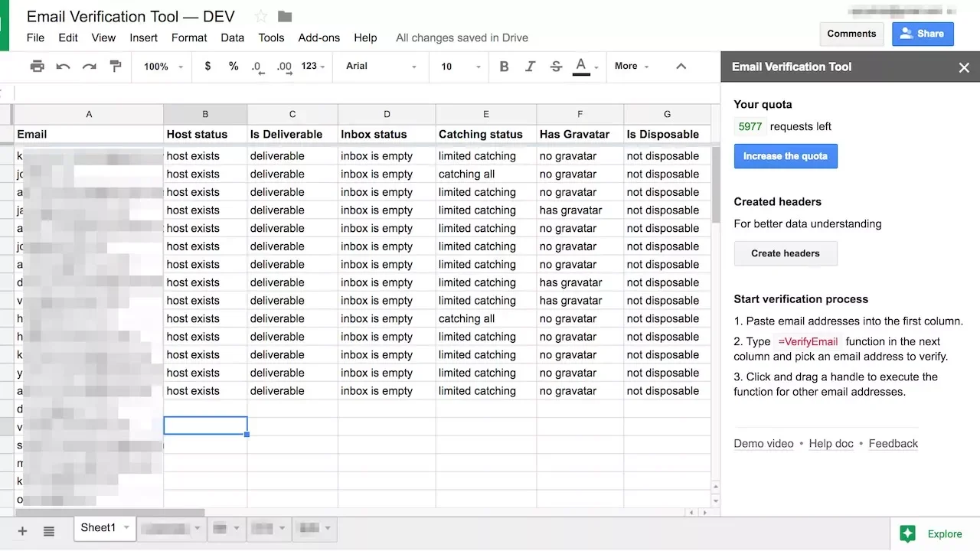Expand the 100% zoom dropdown
This screenshot has width=980, height=551.
(x=164, y=67)
